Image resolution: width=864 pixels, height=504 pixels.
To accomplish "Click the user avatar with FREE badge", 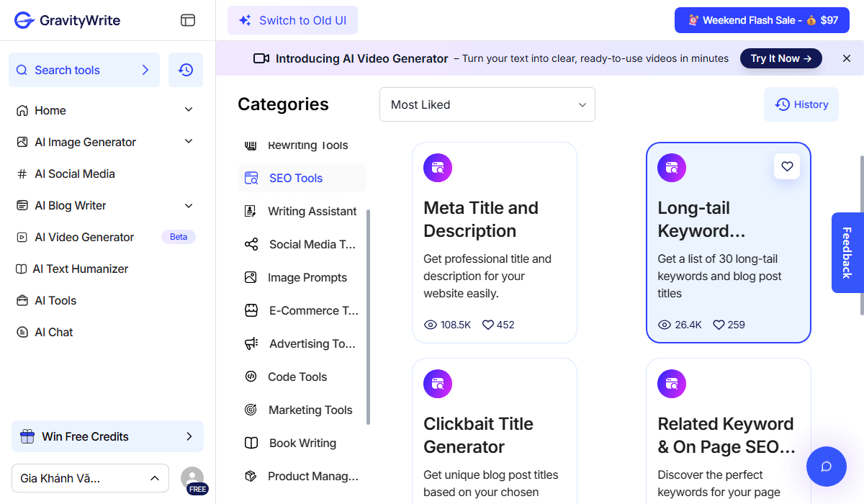I will [192, 478].
